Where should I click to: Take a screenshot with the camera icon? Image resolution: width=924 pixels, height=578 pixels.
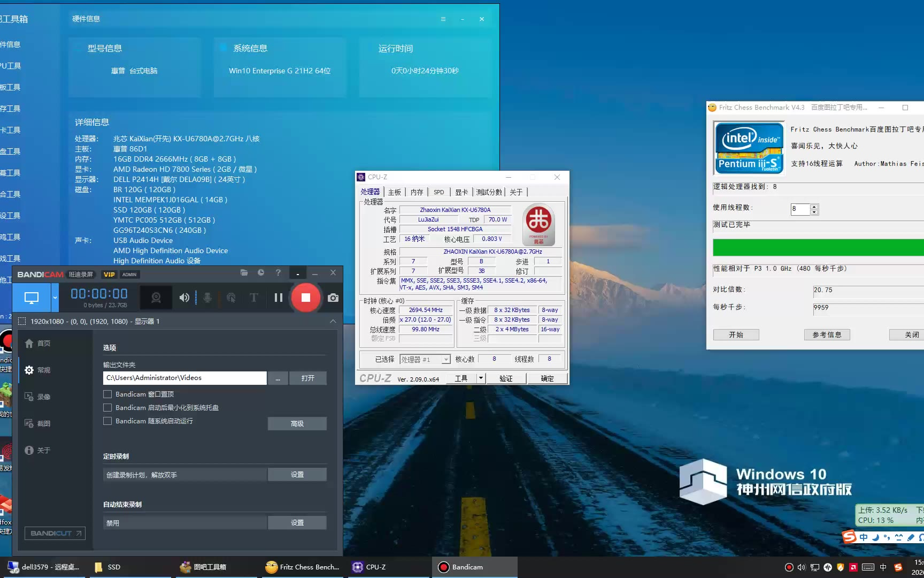333,298
